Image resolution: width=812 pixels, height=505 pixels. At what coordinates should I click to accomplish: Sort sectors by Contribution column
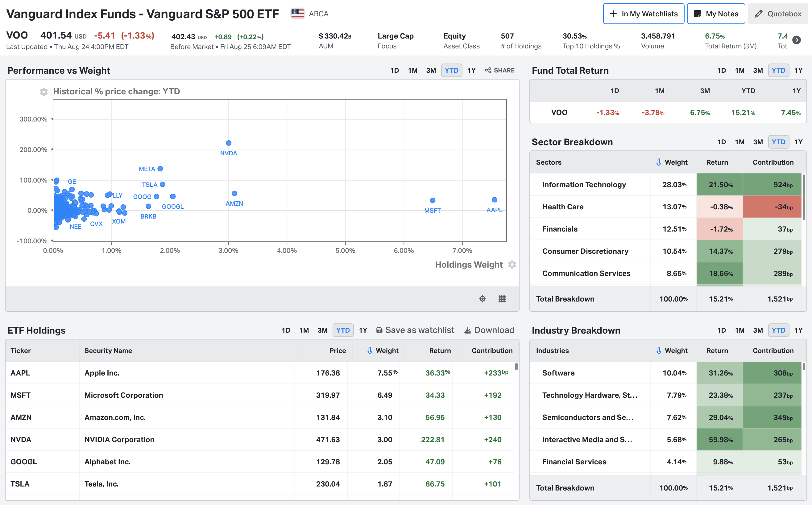coord(773,162)
